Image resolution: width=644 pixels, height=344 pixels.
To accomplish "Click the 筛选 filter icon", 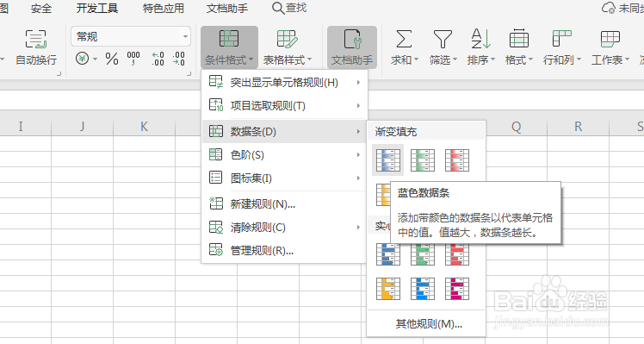I will tap(443, 39).
